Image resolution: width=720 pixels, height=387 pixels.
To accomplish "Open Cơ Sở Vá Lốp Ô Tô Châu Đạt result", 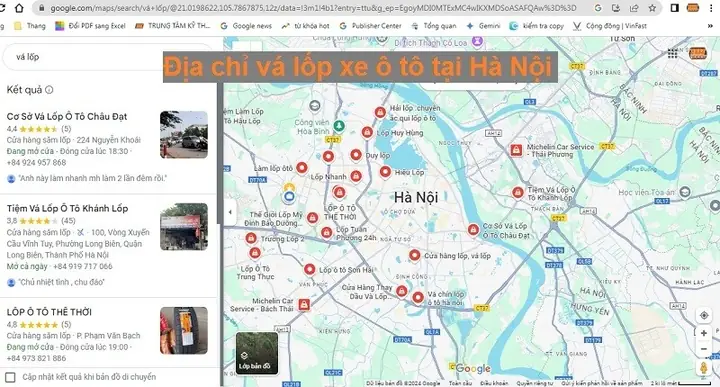I will tap(67, 117).
